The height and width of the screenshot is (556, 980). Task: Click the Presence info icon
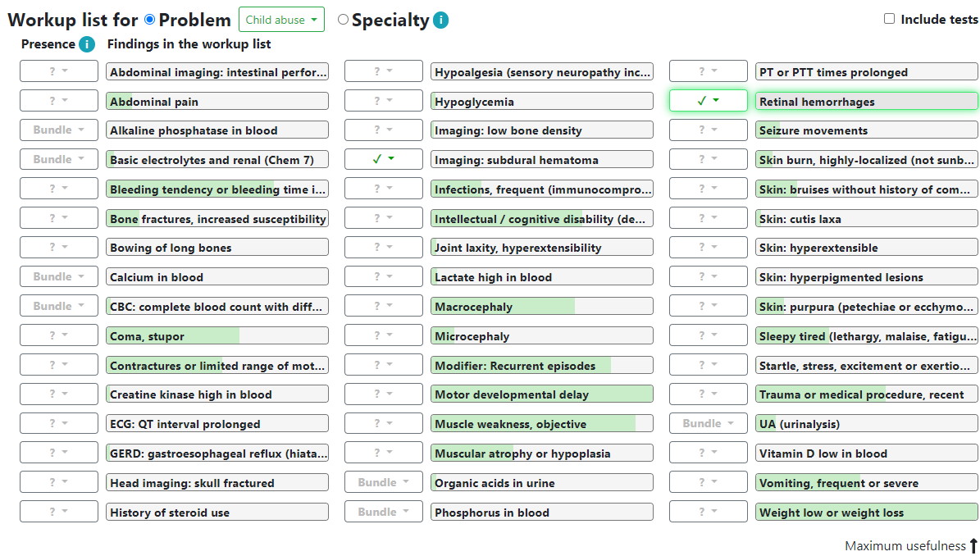[87, 44]
